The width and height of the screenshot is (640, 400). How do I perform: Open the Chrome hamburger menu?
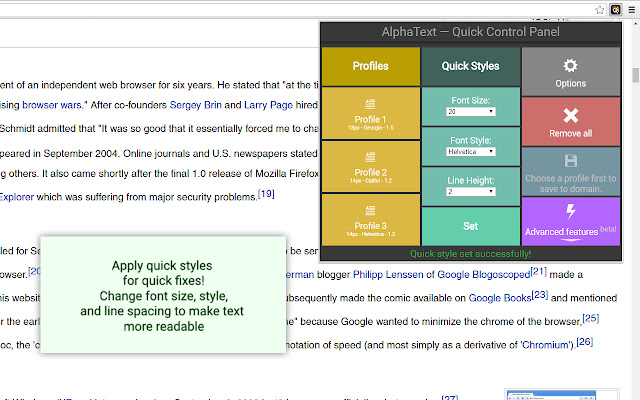631,9
